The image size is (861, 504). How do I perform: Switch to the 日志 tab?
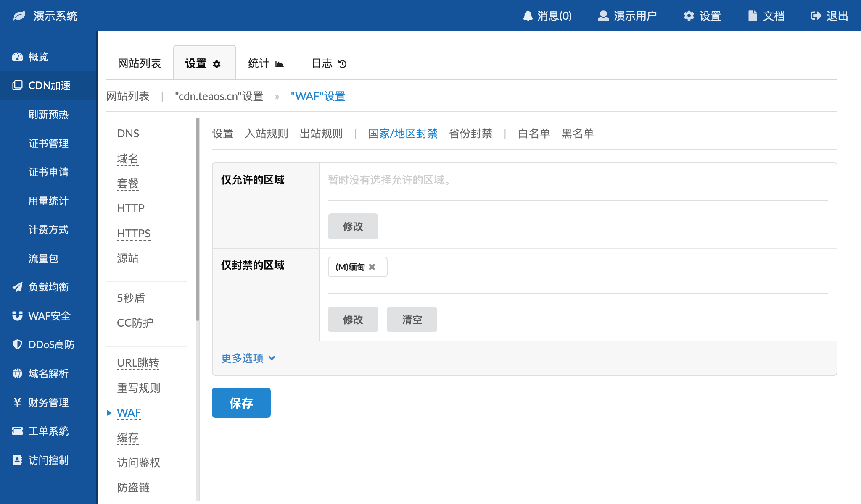pos(329,63)
